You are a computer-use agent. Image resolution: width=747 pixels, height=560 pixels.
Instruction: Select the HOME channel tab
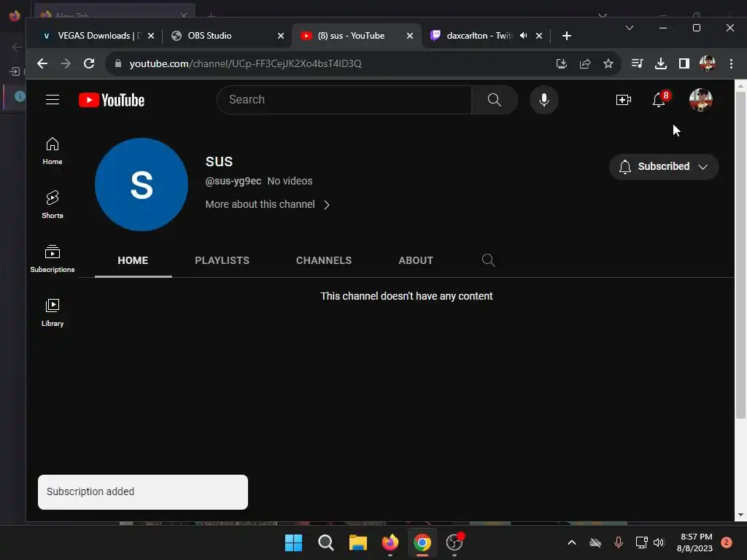[x=133, y=260]
